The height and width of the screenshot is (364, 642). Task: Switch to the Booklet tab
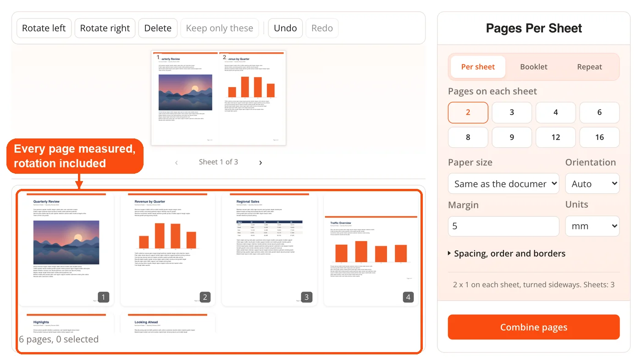pos(534,67)
